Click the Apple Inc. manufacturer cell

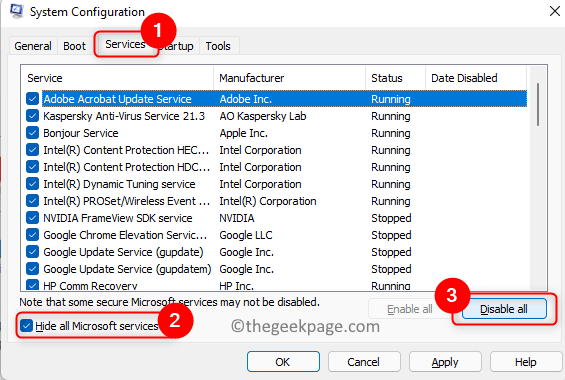(x=244, y=133)
